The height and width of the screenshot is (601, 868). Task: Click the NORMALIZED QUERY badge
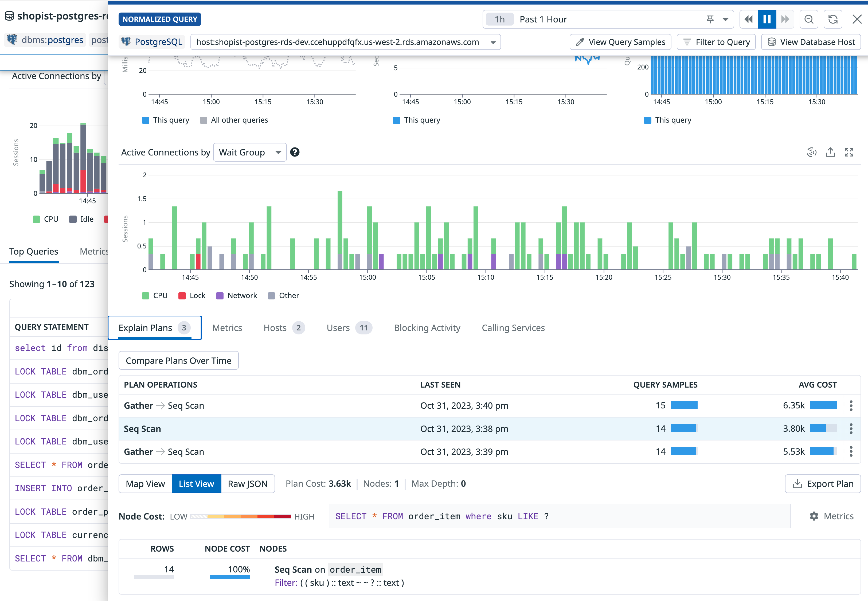coord(160,19)
